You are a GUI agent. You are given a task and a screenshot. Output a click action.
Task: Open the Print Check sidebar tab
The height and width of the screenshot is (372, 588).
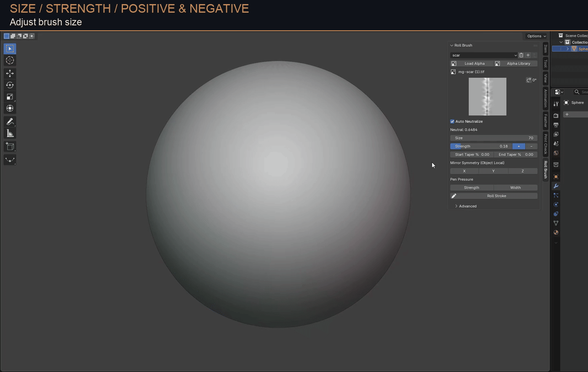click(546, 144)
